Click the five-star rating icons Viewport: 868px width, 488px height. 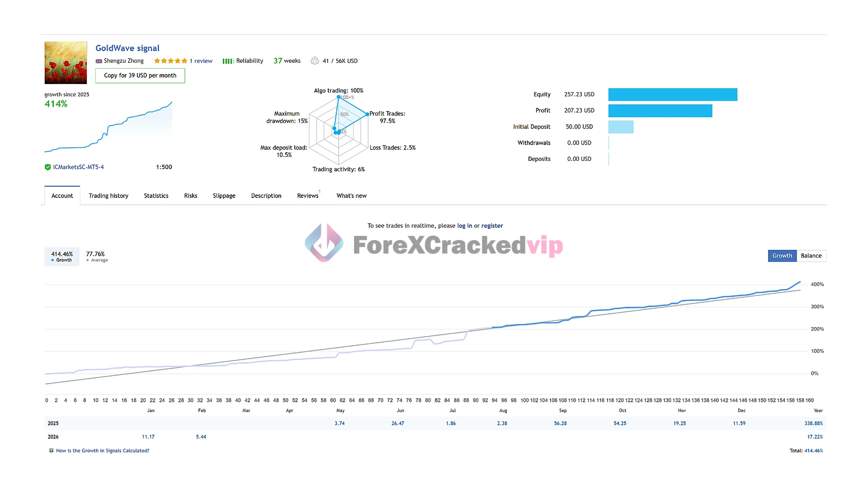[x=170, y=61]
